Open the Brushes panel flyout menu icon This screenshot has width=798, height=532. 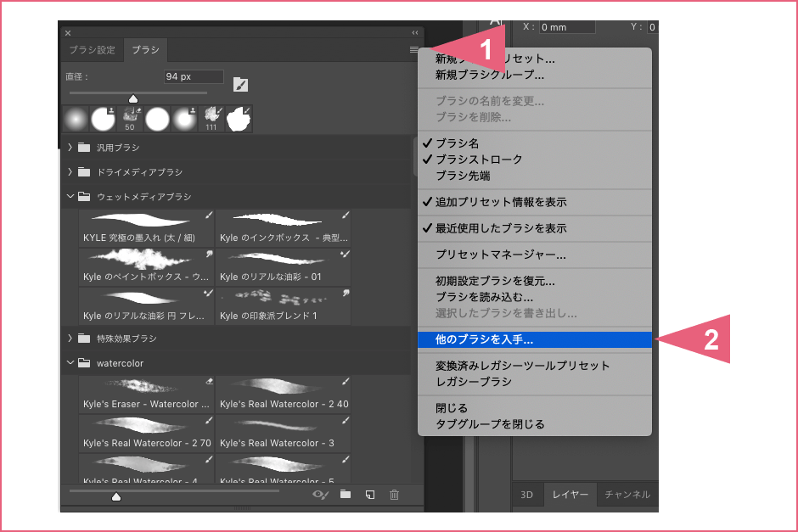[413, 50]
